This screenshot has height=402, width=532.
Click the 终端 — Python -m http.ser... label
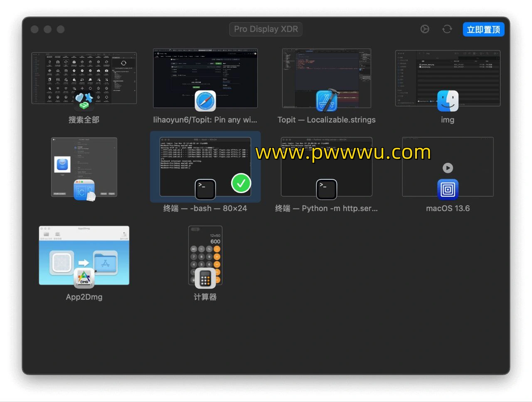tap(327, 208)
